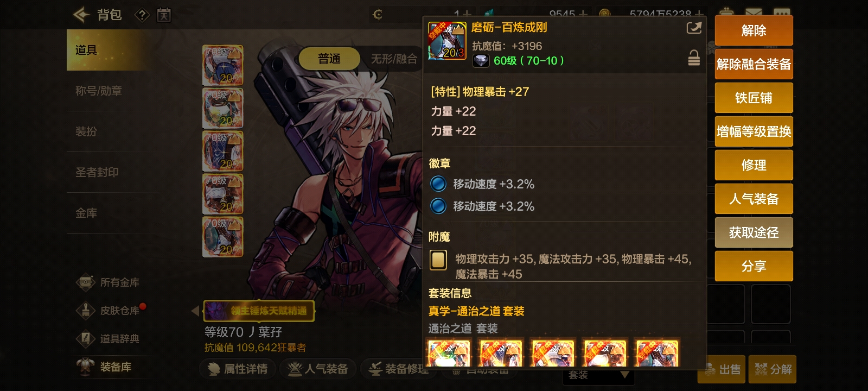
Task: Click the 增幅等级置换 button
Action: click(754, 131)
